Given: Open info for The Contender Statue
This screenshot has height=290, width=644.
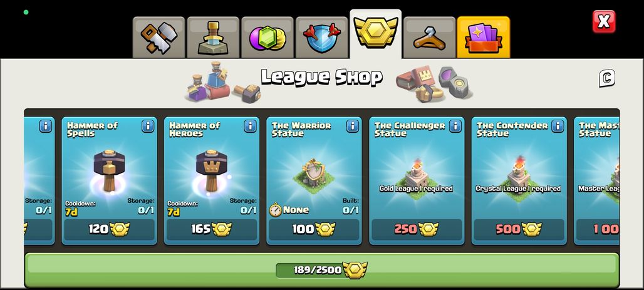Looking at the screenshot, I should pyautogui.click(x=558, y=126).
